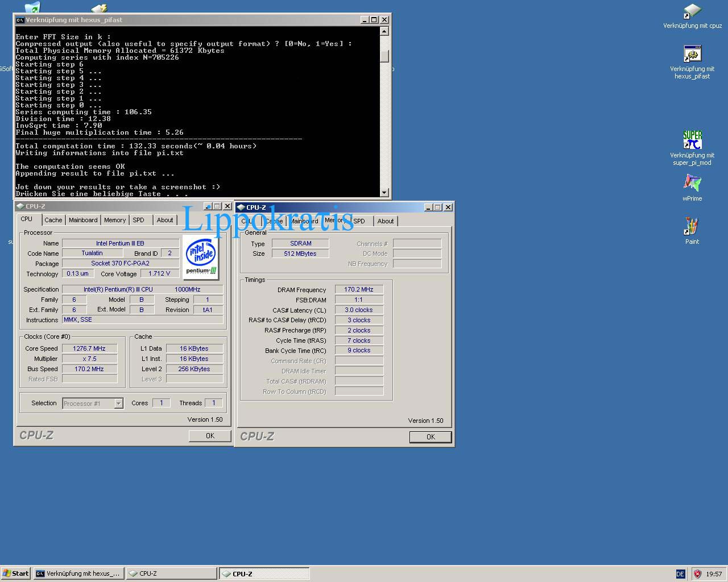Click the Code Name Tualatin field
Image resolution: width=728 pixels, height=582 pixels.
pos(92,253)
